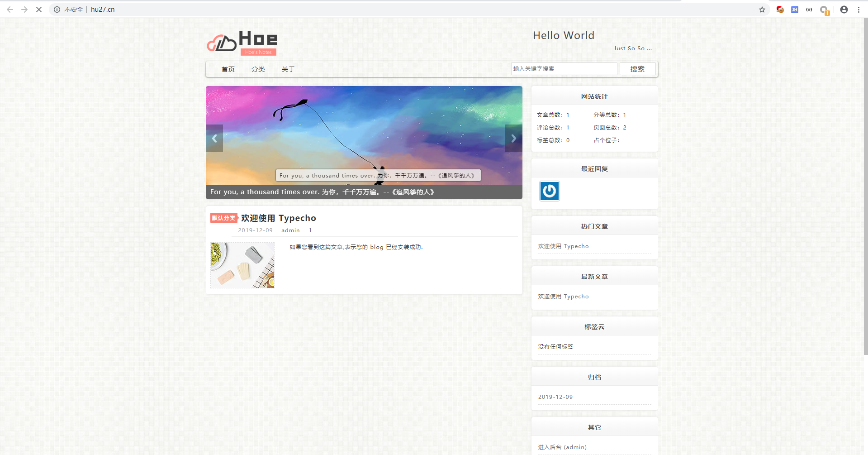
Task: Open the 关于 page
Action: pos(288,69)
